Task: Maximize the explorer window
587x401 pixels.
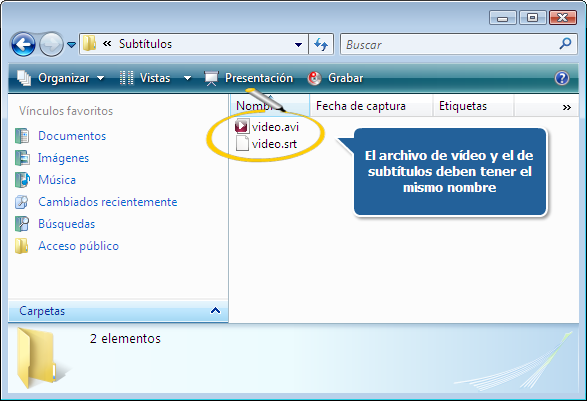Action: click(x=532, y=18)
